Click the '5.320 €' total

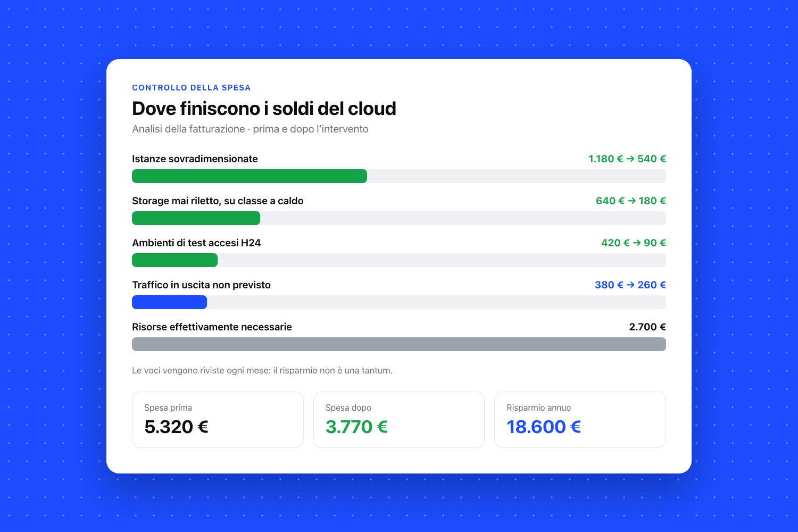coord(176,427)
